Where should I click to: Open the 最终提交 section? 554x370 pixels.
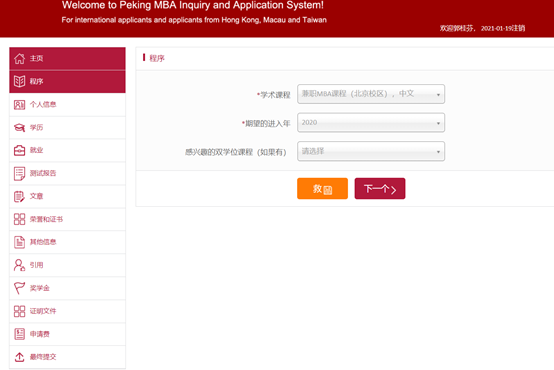(x=67, y=357)
